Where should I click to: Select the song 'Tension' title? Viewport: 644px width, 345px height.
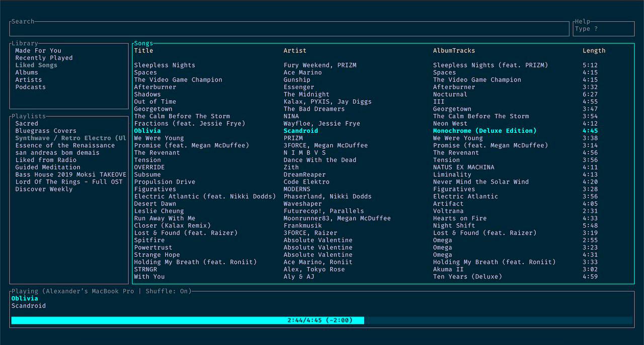coord(147,160)
